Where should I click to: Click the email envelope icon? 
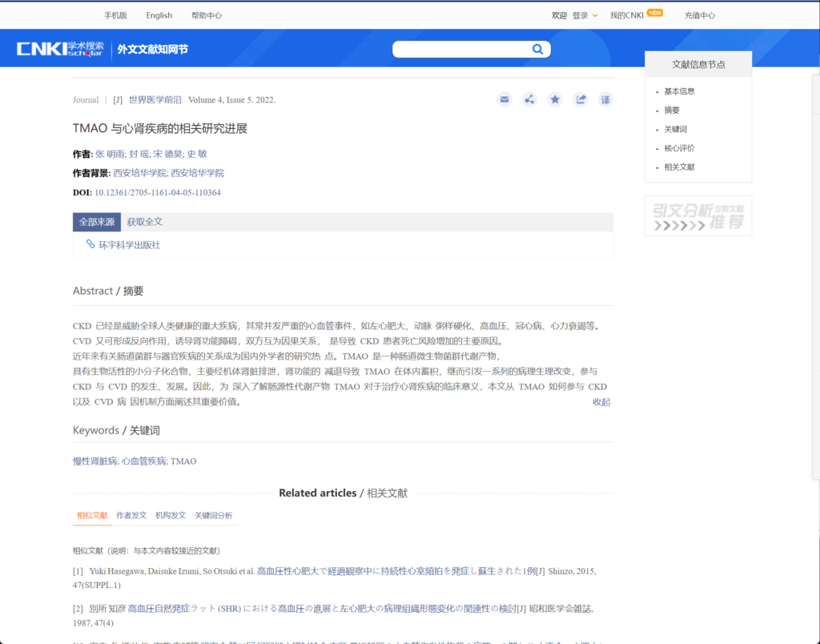tap(504, 99)
